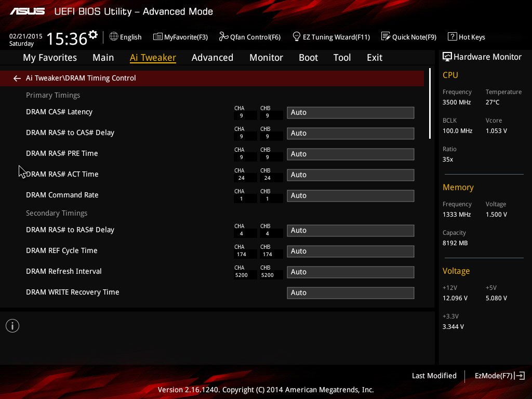Open the Boot tab
The image size is (532, 399).
[309, 58]
